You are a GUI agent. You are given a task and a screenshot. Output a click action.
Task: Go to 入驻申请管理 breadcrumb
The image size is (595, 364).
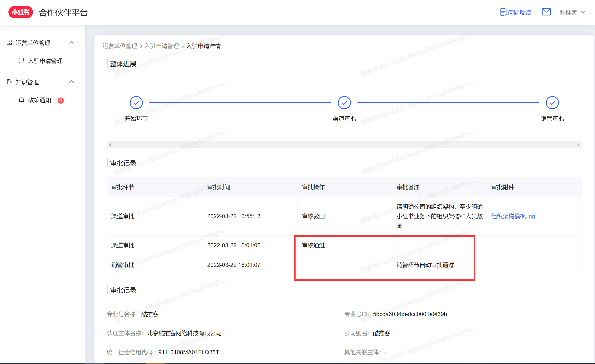tap(162, 46)
